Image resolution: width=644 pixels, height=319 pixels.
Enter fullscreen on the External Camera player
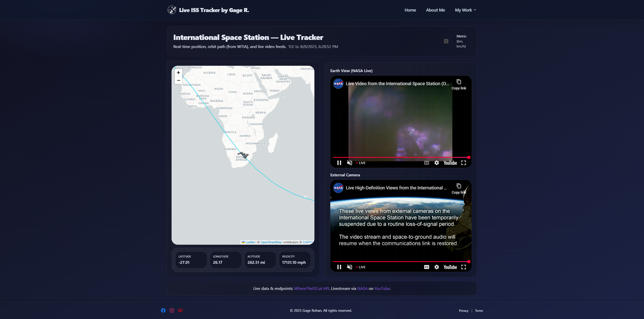464,267
